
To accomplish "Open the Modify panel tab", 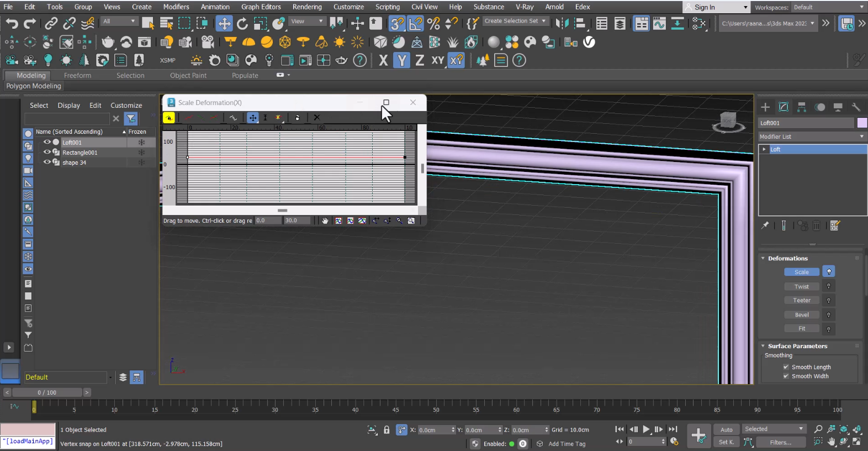I will click(x=783, y=107).
